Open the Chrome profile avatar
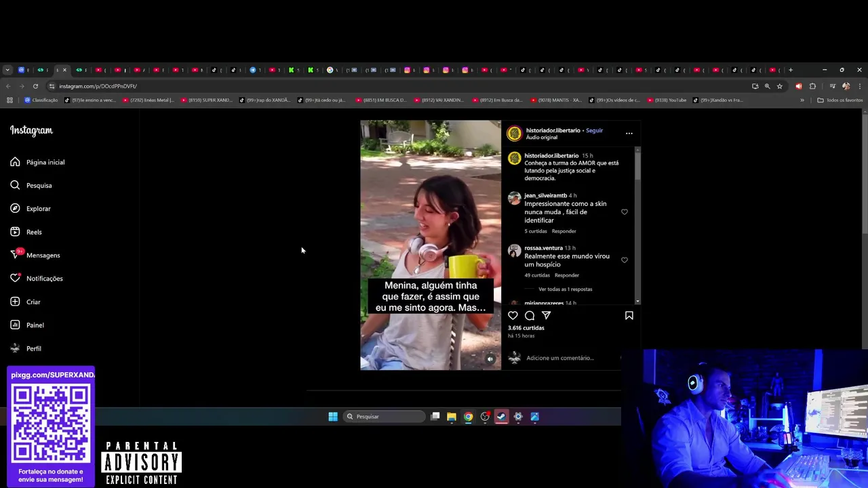The width and height of the screenshot is (868, 488). [x=846, y=86]
